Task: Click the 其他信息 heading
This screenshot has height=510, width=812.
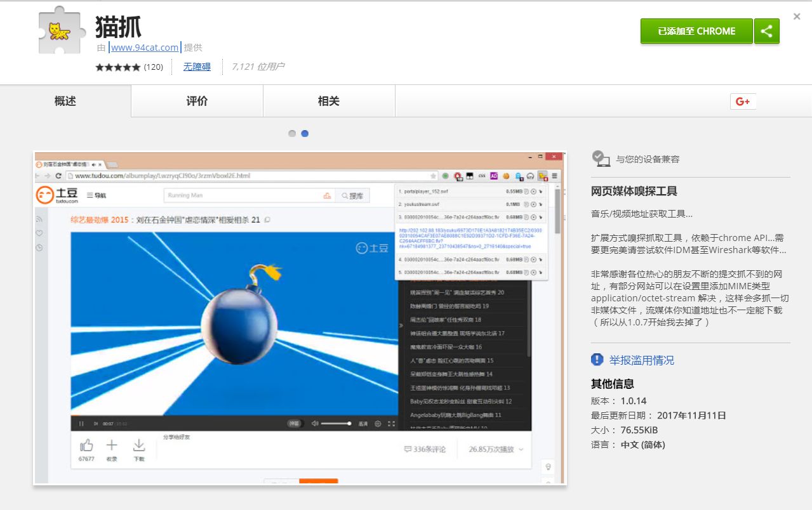Action: click(x=613, y=384)
